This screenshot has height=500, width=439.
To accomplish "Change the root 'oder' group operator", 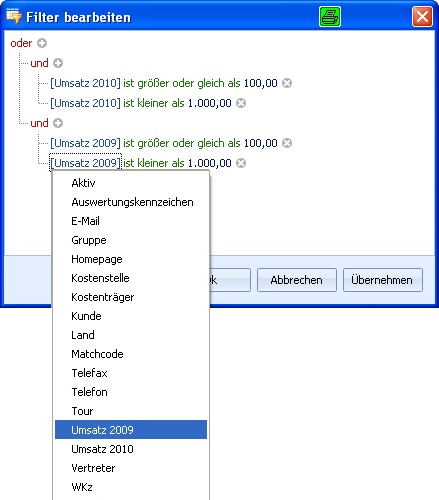I will (21, 43).
